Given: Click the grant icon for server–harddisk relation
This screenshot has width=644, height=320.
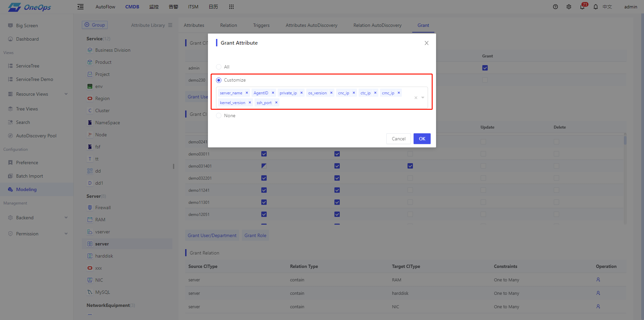Looking at the screenshot, I should tap(598, 293).
